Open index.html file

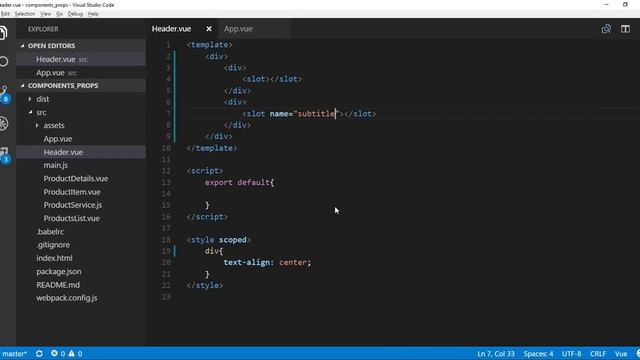tap(81, 258)
